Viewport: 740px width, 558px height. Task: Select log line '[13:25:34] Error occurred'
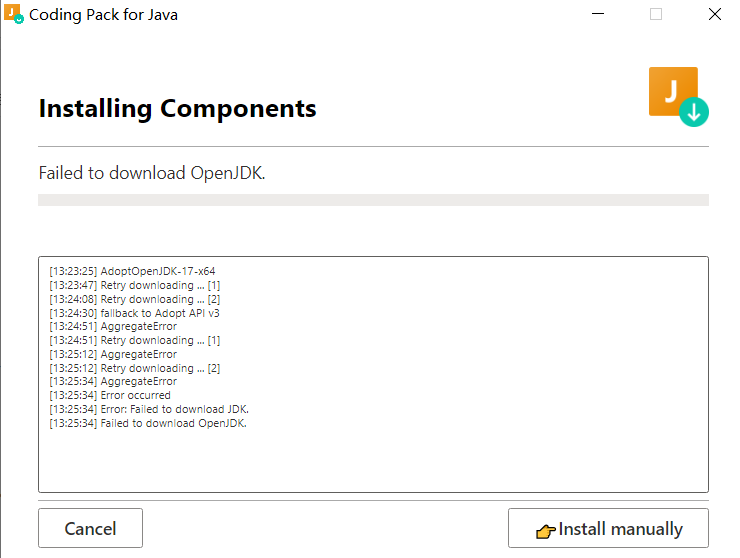(110, 395)
